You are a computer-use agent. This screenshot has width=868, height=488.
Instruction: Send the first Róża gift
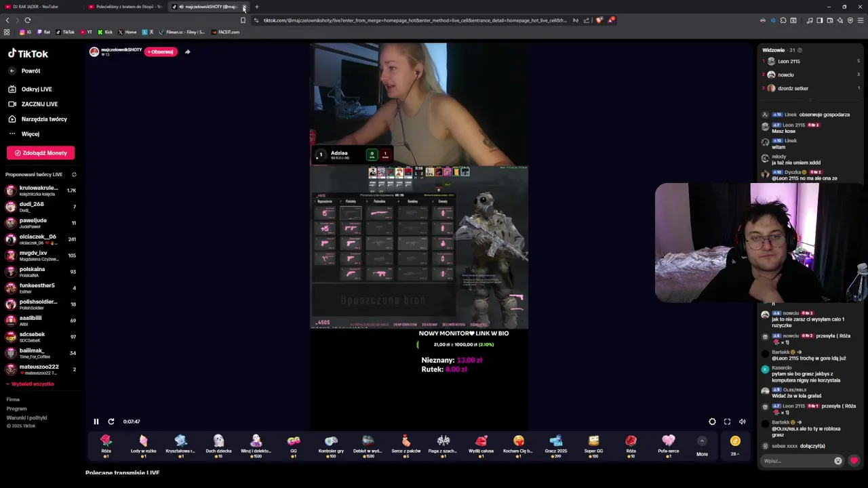coord(106,446)
